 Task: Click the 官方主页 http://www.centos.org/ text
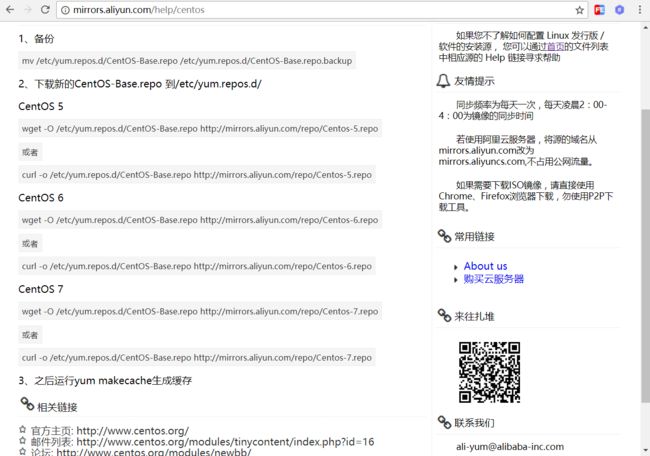pyautogui.click(x=110, y=431)
